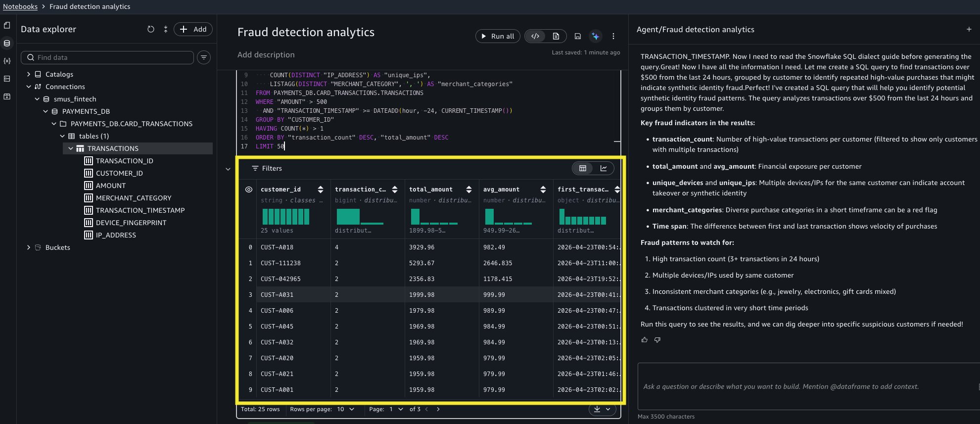The height and width of the screenshot is (424, 980).
Task: Expand the Catalogs tree node
Action: point(29,74)
